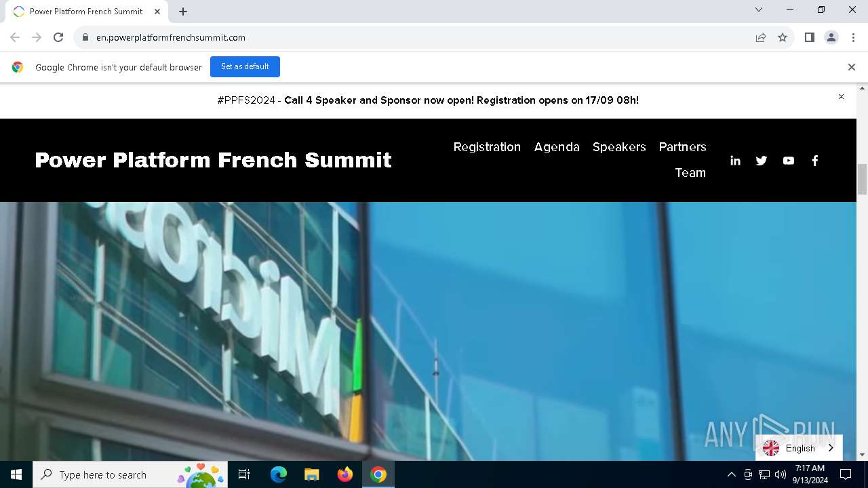Click the Chrome taskbar icon
Image resolution: width=868 pixels, height=488 pixels.
coord(378,474)
